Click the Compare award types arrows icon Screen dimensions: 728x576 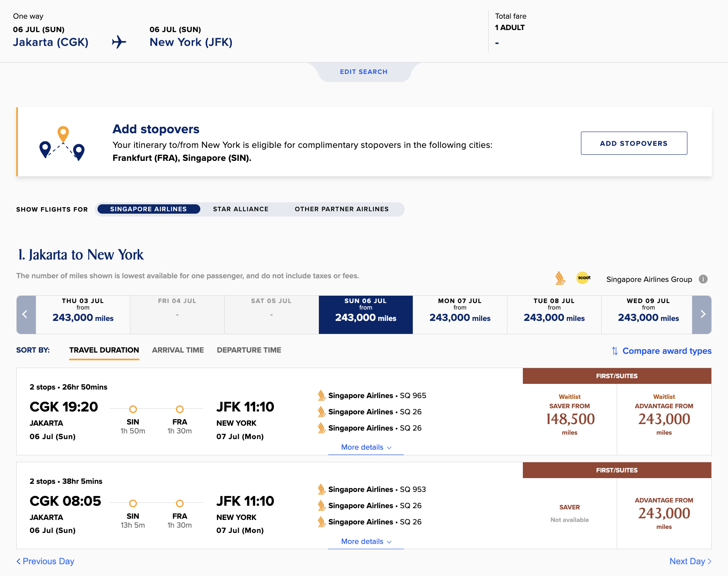coord(615,351)
